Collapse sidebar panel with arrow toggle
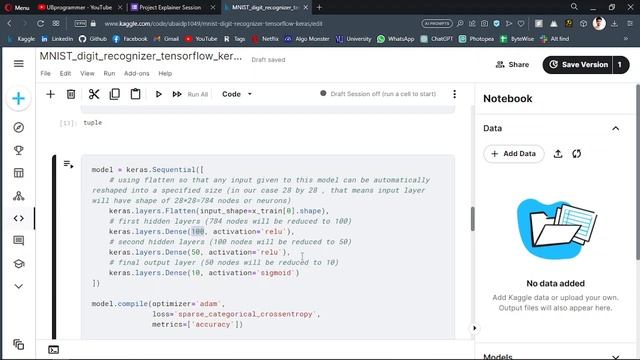Viewport: 640px width, 360px height. point(474,328)
